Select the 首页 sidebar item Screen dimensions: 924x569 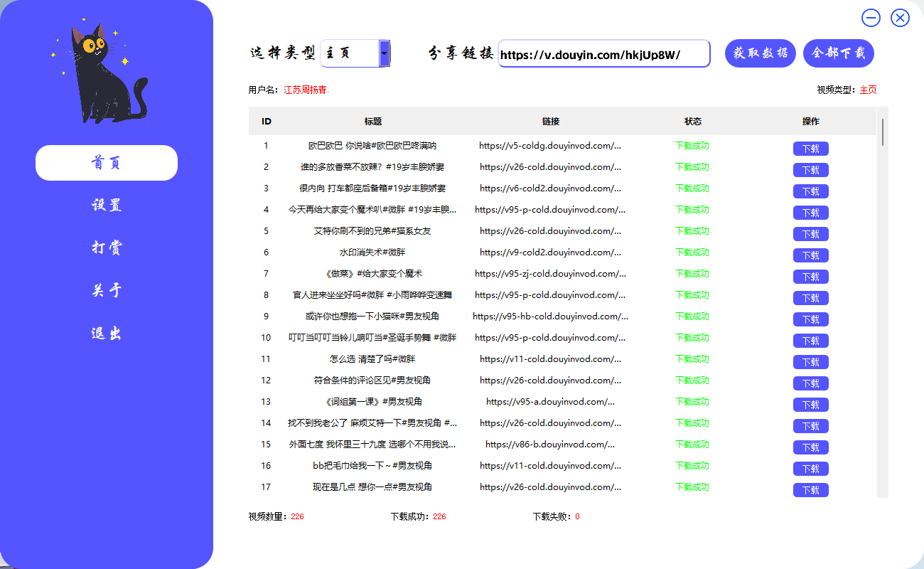click(106, 162)
